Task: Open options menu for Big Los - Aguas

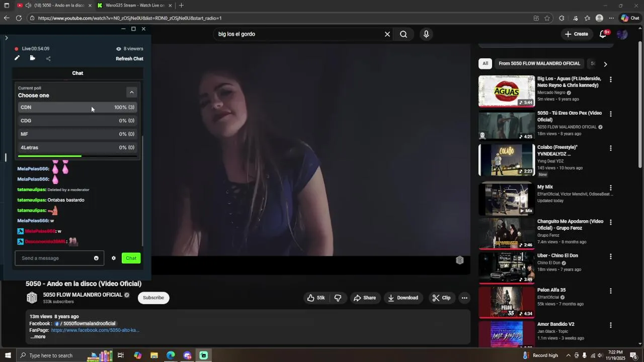Action: 611,80
